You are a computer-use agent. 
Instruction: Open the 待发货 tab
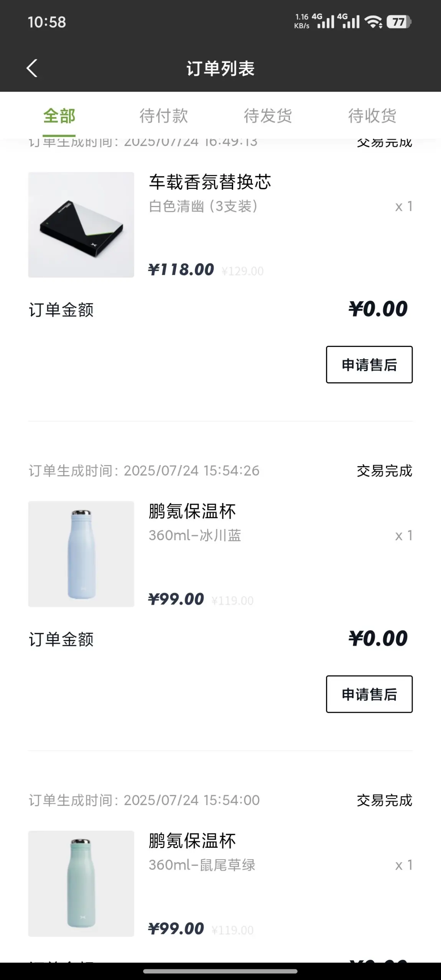[268, 116]
